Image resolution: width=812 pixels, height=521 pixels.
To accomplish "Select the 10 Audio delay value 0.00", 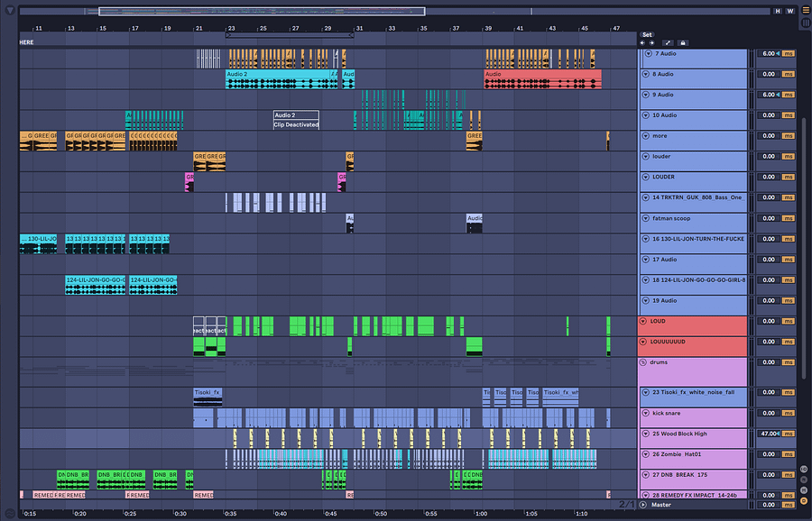I will click(x=769, y=115).
